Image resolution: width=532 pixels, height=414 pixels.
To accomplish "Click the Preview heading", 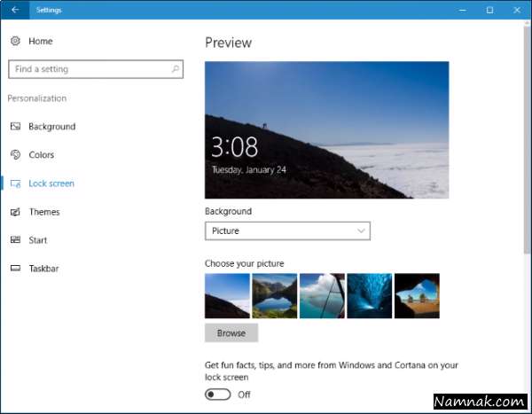I will point(229,43).
